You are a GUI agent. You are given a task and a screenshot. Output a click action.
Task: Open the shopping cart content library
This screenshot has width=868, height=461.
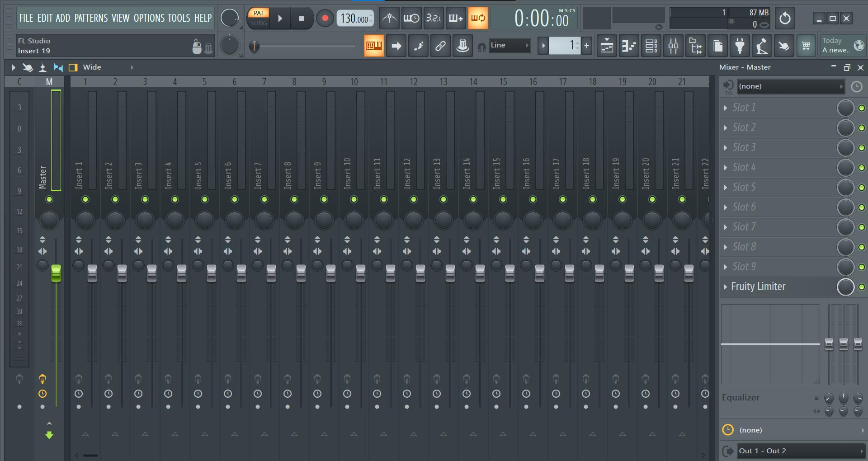point(806,46)
